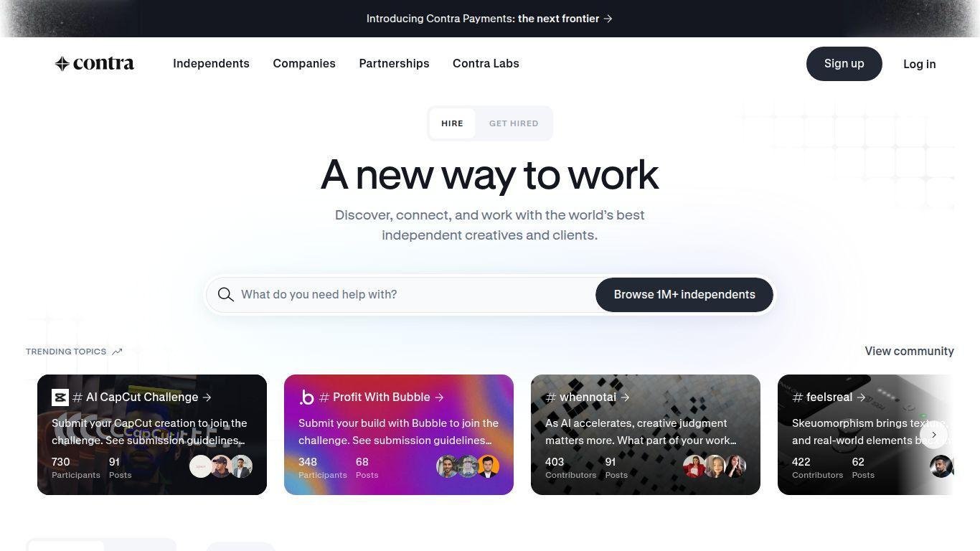Click the Log in link
The image size is (980, 551).
pos(919,64)
